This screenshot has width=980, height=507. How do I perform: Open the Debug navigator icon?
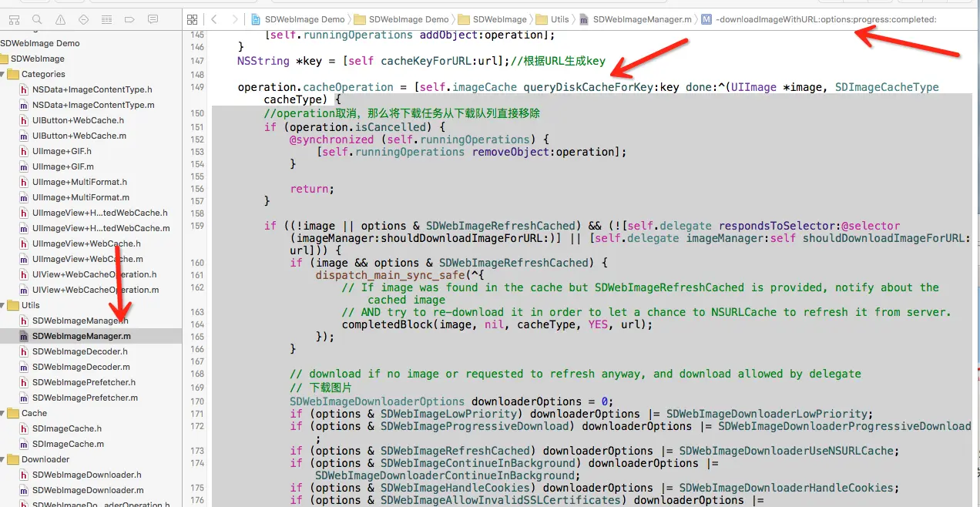106,19
